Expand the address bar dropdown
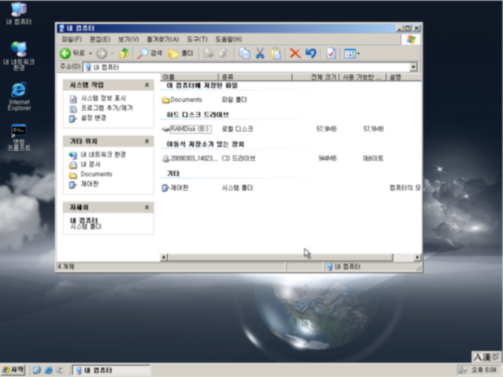 pos(413,67)
